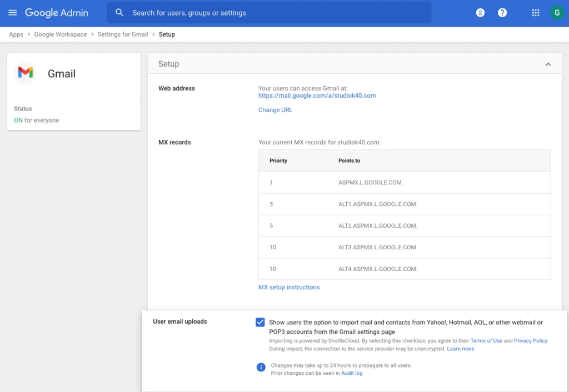This screenshot has height=392, width=569.
Task: Click the Setup breadcrumb item
Action: (167, 34)
